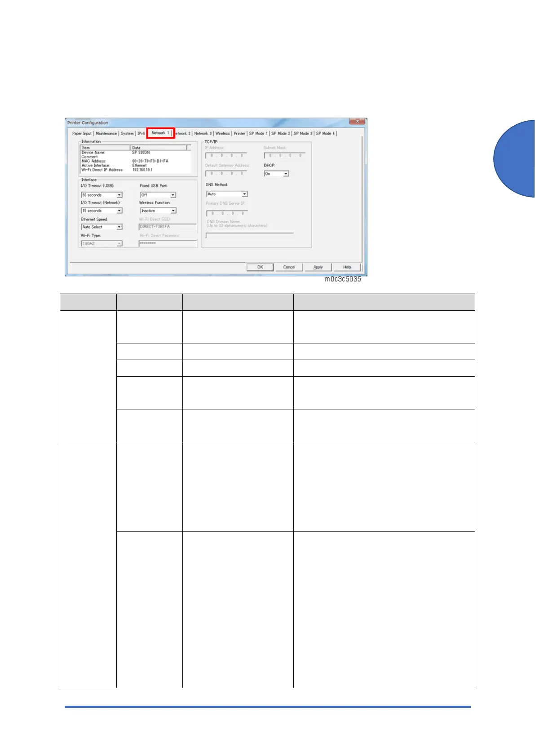Click the Default Gateway Address field
Screen dimensions: 535x756
pos(226,173)
